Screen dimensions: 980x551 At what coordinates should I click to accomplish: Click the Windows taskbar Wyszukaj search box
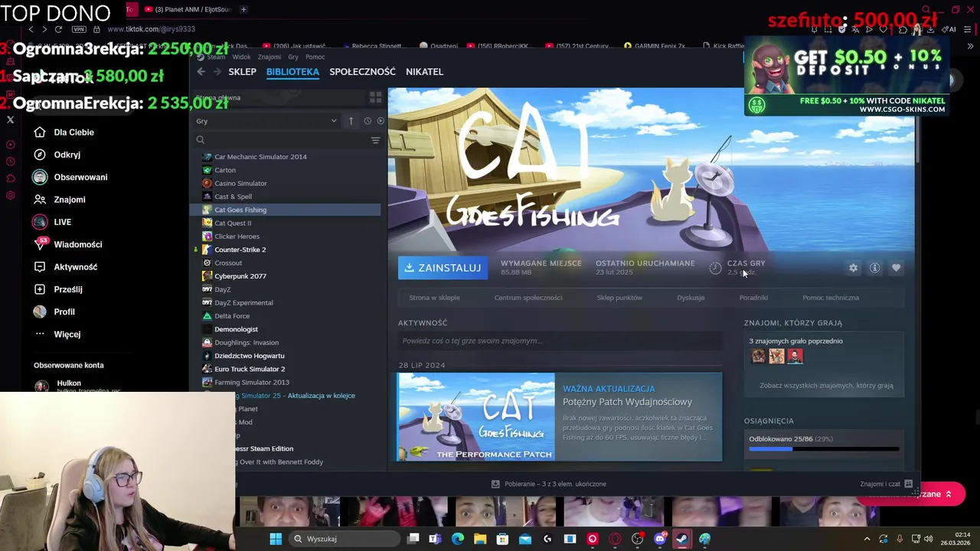(x=344, y=539)
